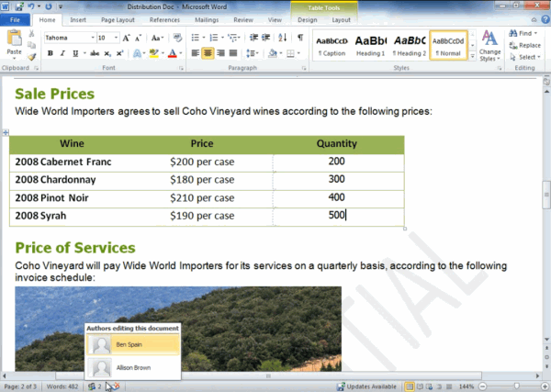
Task: Open Line Spacing dropdown
Action: point(257,53)
